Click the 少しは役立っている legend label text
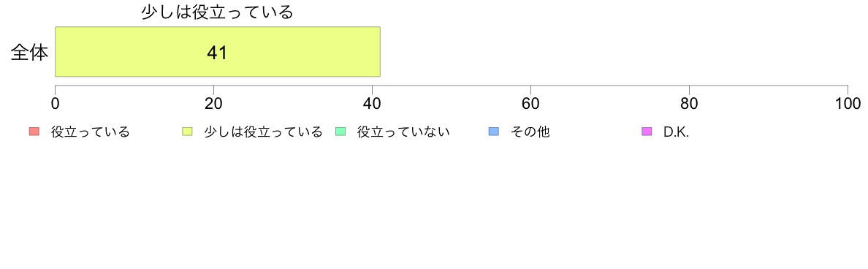Viewport: 868px width, 269px height. [263, 132]
